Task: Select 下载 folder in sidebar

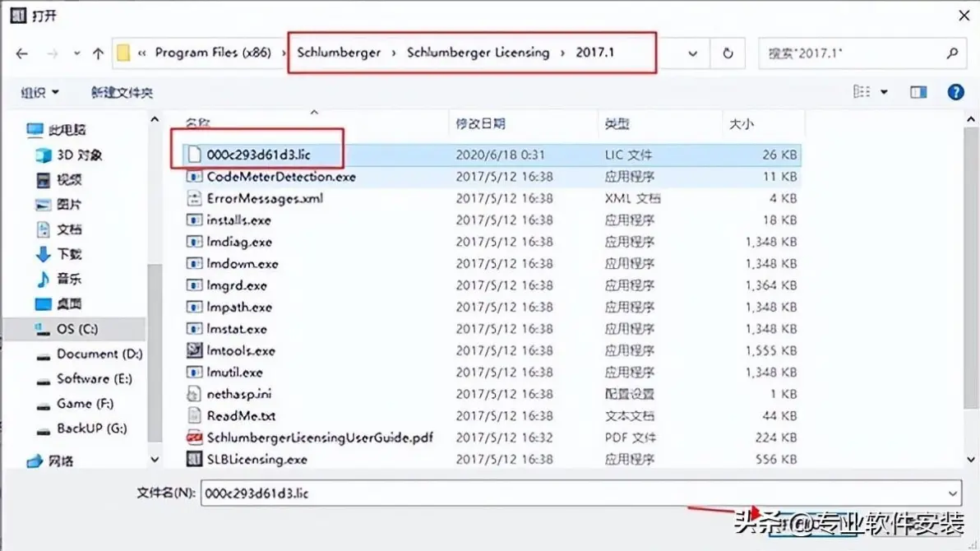Action: tap(58, 255)
